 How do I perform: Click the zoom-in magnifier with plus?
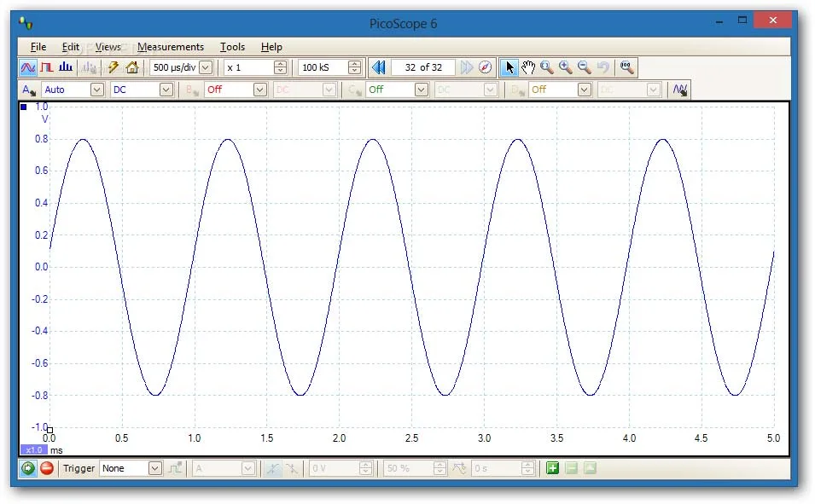point(566,67)
